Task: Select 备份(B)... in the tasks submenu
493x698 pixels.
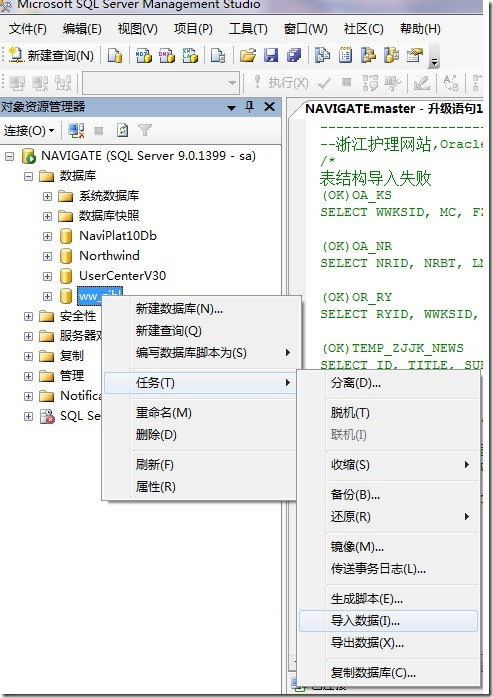Action: point(388,495)
